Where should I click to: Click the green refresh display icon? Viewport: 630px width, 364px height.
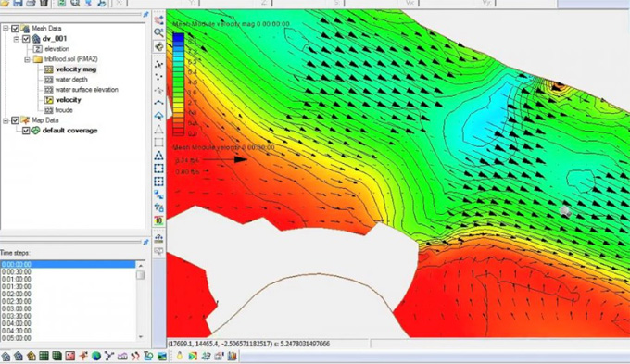[x=62, y=3]
